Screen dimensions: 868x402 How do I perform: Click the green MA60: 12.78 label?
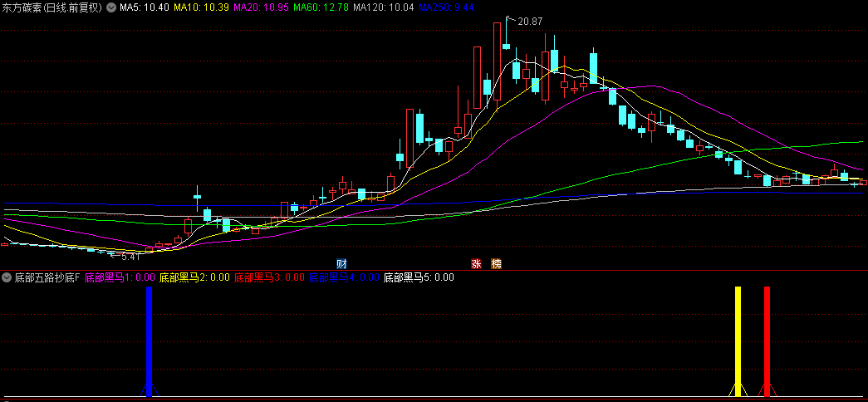(321, 7)
